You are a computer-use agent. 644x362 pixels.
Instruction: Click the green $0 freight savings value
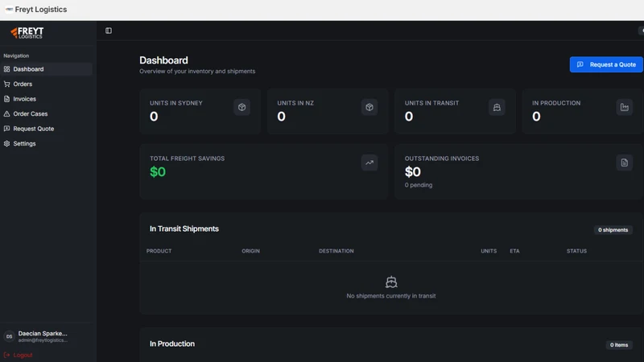[x=158, y=171]
